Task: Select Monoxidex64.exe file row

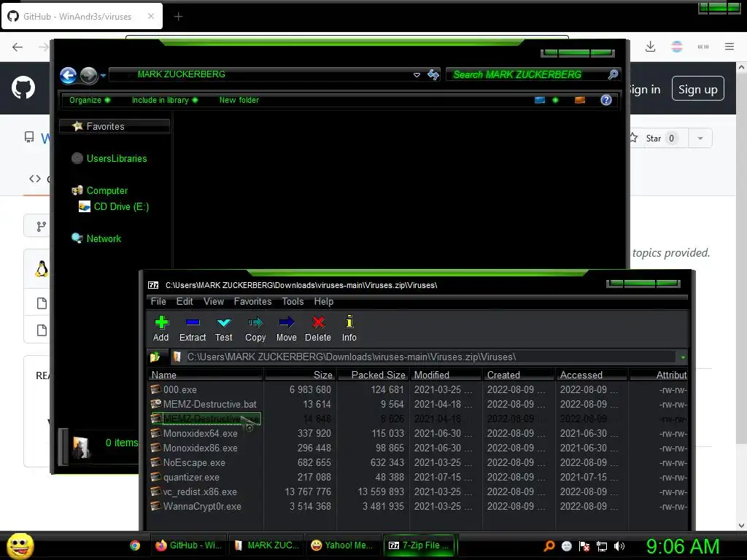Action: 418,433
